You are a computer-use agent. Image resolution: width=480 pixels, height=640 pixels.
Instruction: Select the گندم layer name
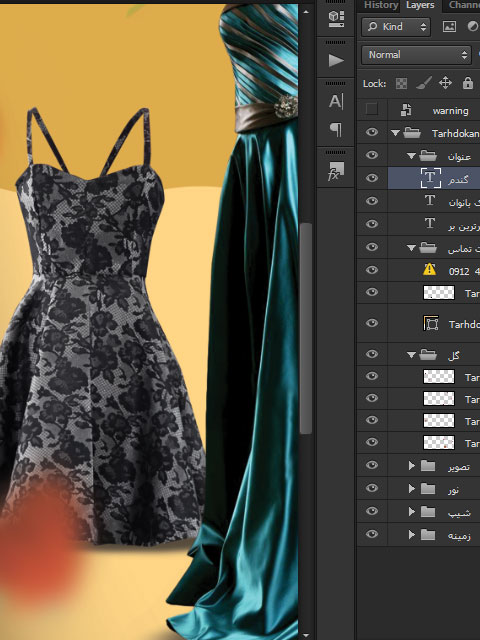tap(458, 179)
